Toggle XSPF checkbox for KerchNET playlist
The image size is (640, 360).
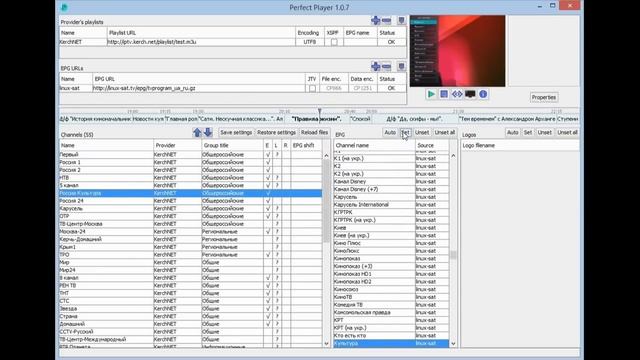(x=334, y=42)
